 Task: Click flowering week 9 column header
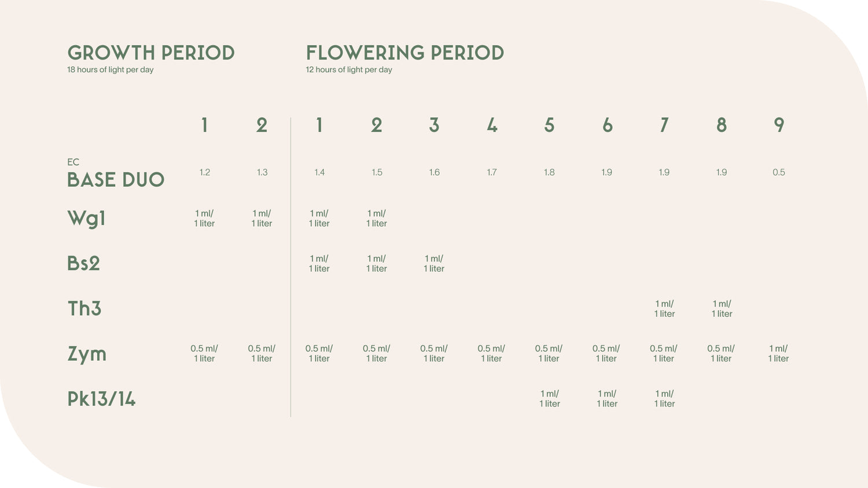(x=779, y=125)
